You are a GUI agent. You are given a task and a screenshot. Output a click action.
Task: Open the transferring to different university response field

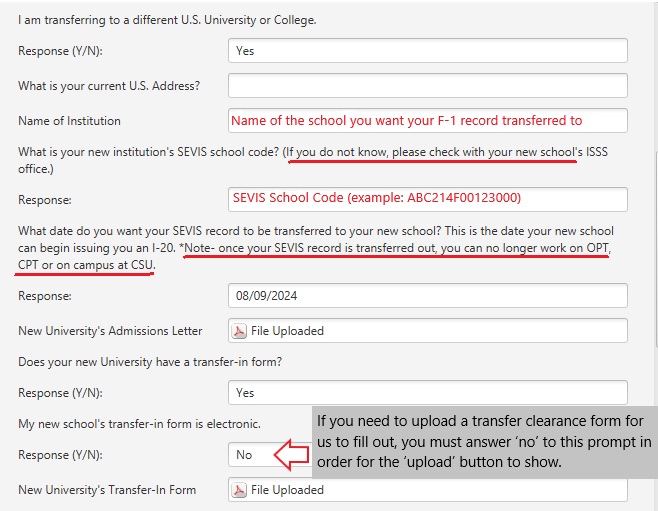[x=427, y=51]
